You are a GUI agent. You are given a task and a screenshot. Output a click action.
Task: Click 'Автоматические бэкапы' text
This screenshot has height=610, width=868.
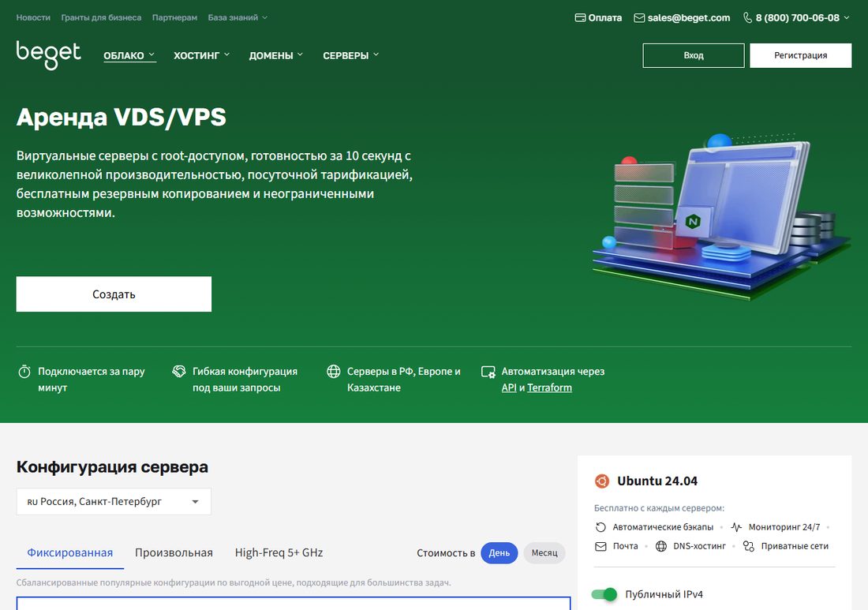click(x=663, y=527)
